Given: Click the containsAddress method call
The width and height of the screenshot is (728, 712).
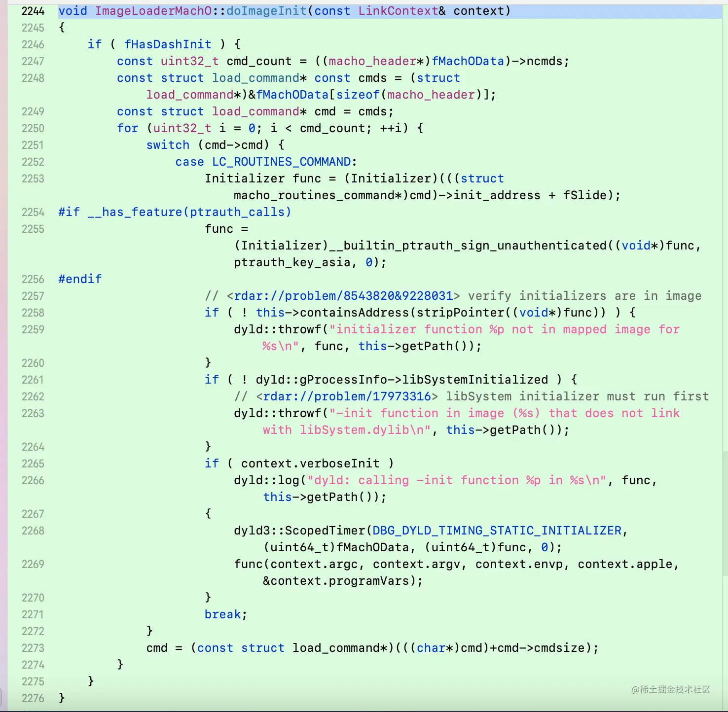Looking at the screenshot, I should coord(354,313).
